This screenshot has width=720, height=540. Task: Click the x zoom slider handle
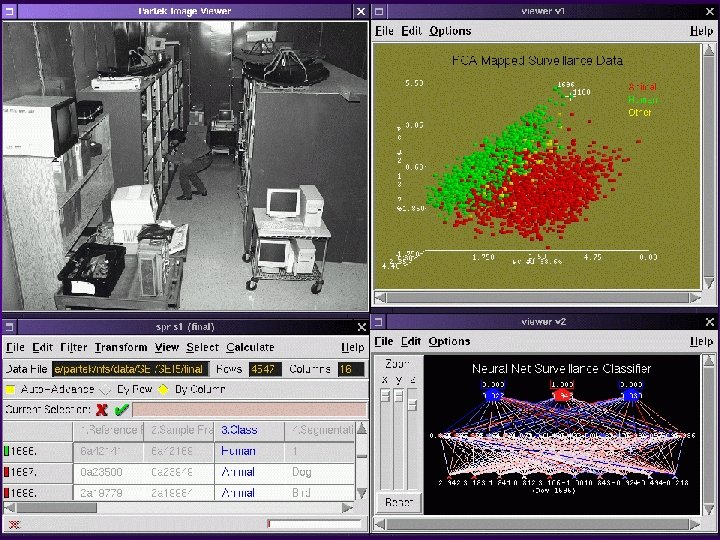click(x=385, y=395)
